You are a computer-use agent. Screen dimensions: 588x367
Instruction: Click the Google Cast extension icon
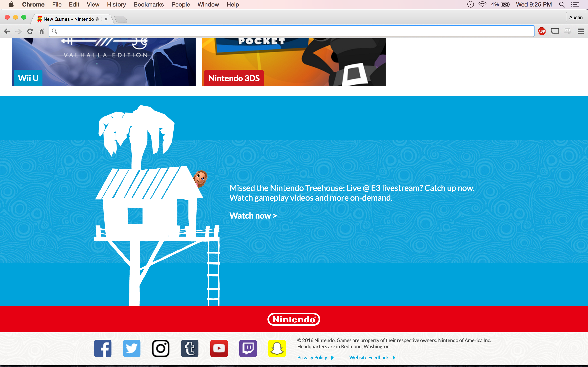(x=555, y=31)
